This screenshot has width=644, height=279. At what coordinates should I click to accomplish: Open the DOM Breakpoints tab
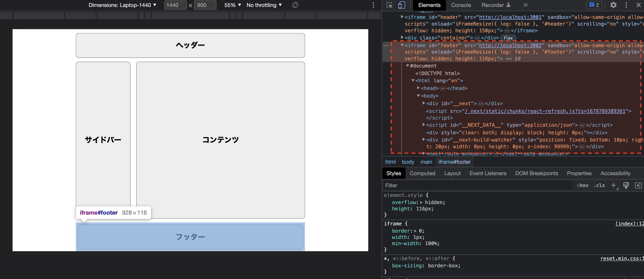click(x=536, y=173)
